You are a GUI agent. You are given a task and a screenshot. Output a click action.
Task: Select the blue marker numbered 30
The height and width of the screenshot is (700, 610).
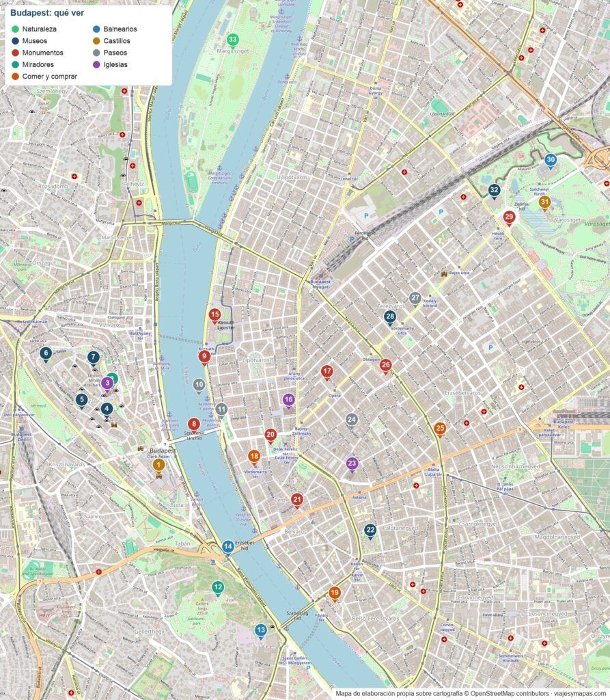[550, 160]
